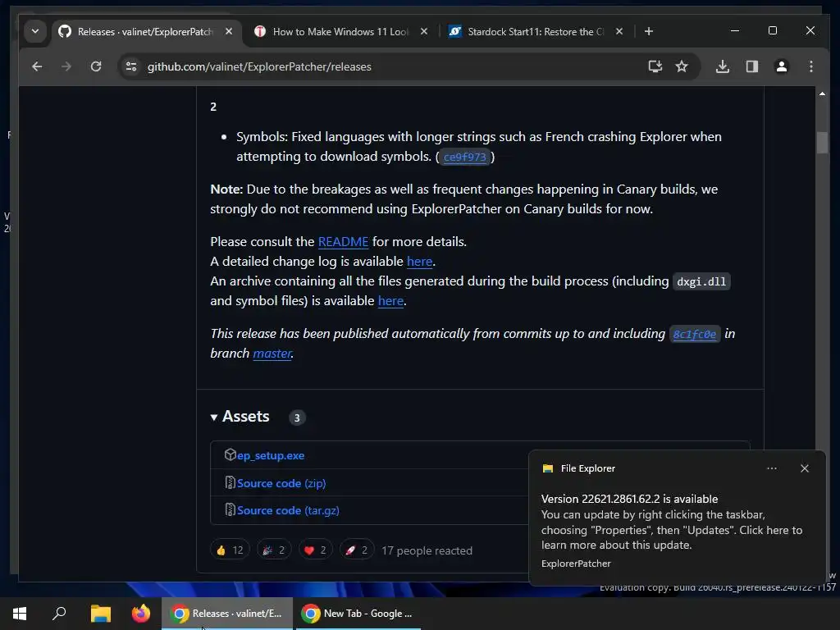The image size is (840, 630).
Task: Open Chrome profile menu
Action: click(782, 66)
